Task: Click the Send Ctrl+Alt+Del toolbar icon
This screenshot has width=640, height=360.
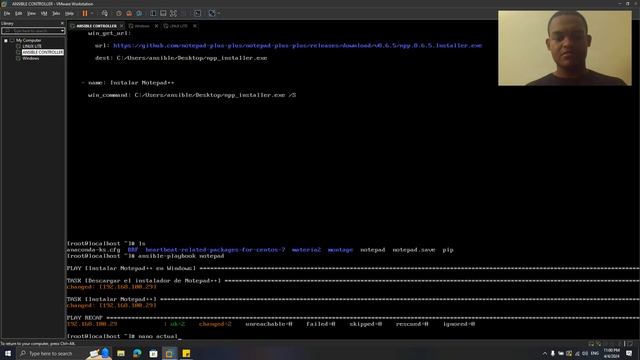Action: pyautogui.click(x=105, y=13)
